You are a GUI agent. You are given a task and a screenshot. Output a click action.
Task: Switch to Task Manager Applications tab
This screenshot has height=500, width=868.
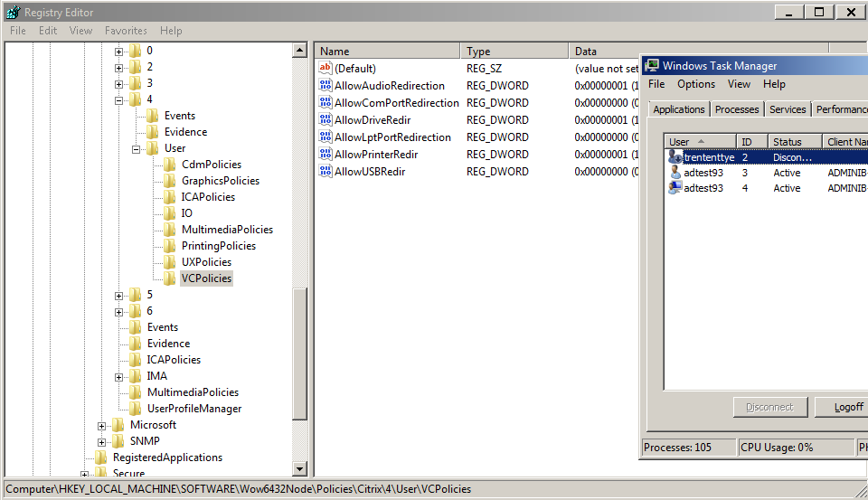click(x=679, y=109)
